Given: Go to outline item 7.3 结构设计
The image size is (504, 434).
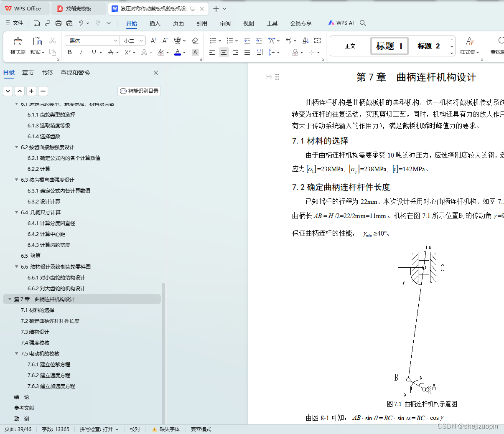Looking at the screenshot, I should coord(35,332).
